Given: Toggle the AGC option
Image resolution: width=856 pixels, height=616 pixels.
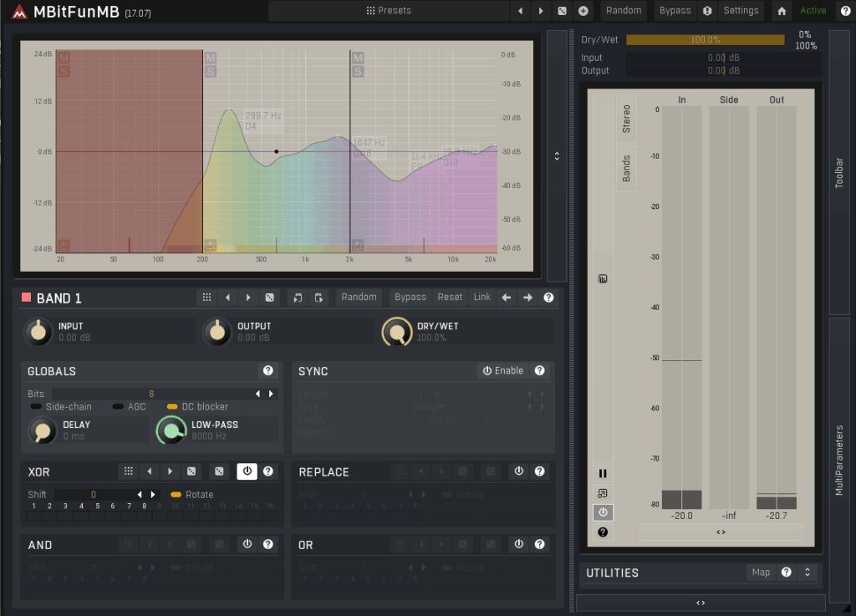Looking at the screenshot, I should click(x=119, y=407).
